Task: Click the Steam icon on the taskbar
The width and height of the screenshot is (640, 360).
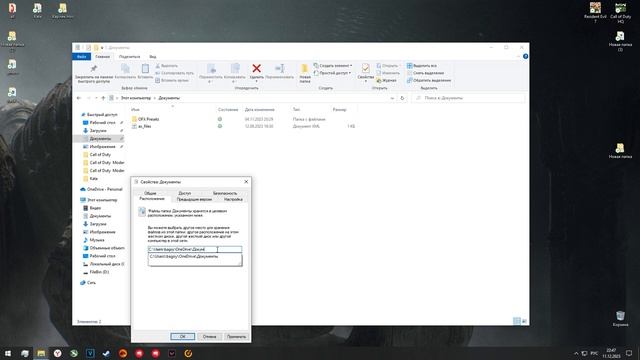Action: coord(107,353)
